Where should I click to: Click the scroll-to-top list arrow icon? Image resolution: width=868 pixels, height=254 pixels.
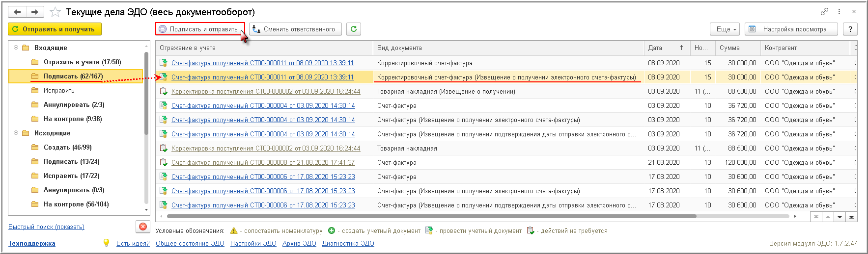pyautogui.click(x=816, y=217)
